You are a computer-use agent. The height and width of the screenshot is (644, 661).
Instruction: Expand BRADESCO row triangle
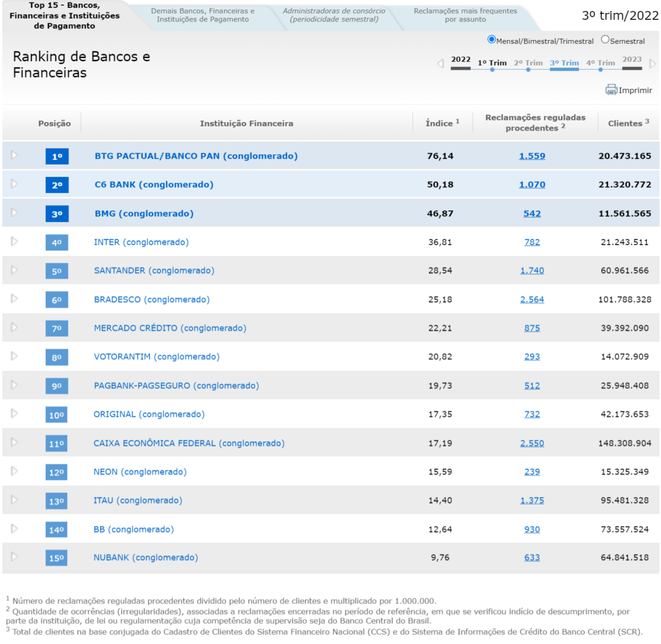click(14, 299)
